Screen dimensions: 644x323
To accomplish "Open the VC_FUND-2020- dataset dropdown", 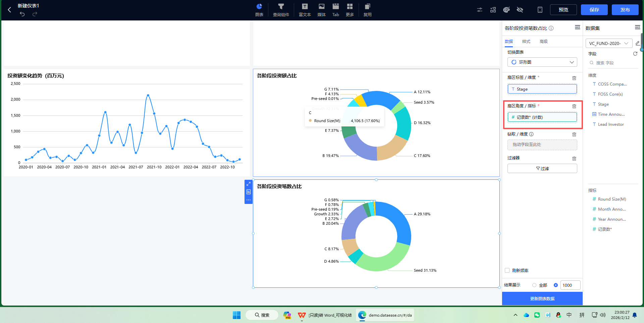I will click(x=609, y=43).
